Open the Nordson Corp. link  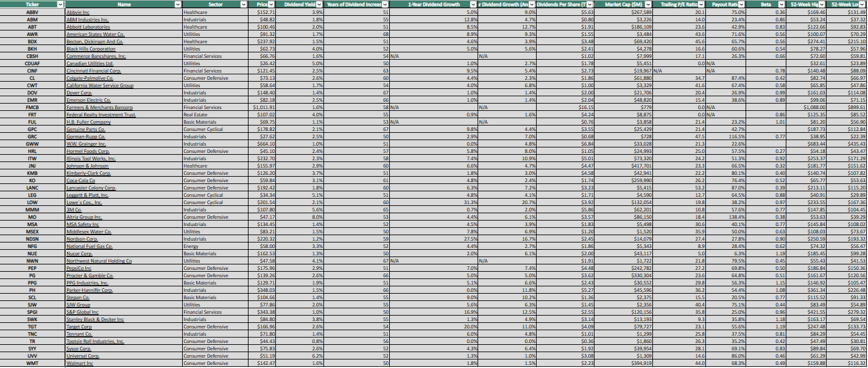(82, 239)
